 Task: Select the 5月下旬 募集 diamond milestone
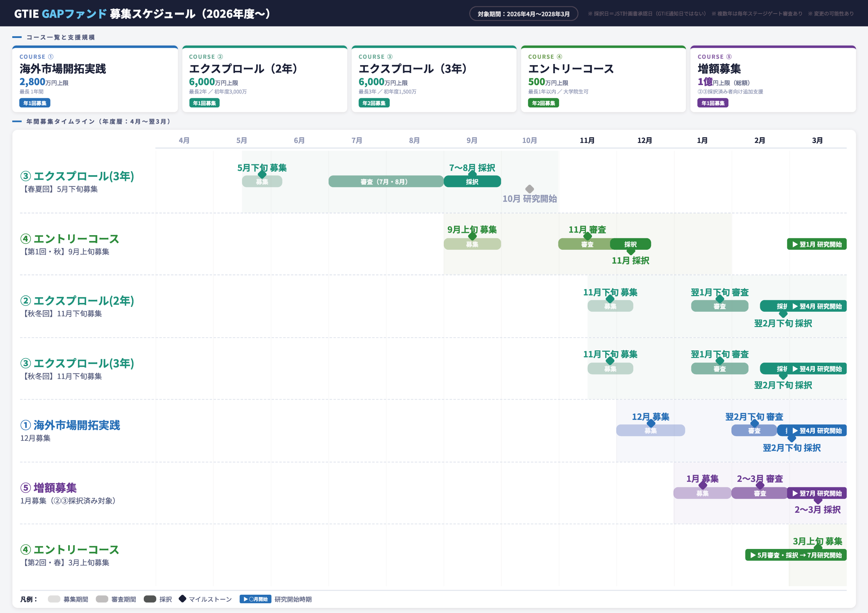pyautogui.click(x=262, y=175)
